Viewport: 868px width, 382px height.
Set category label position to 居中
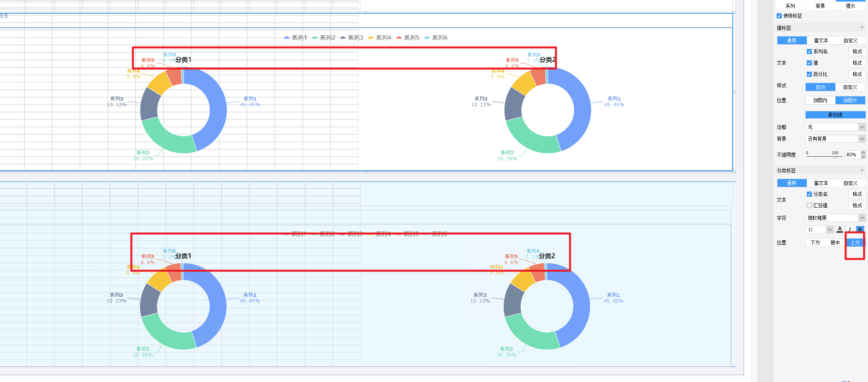(x=835, y=243)
